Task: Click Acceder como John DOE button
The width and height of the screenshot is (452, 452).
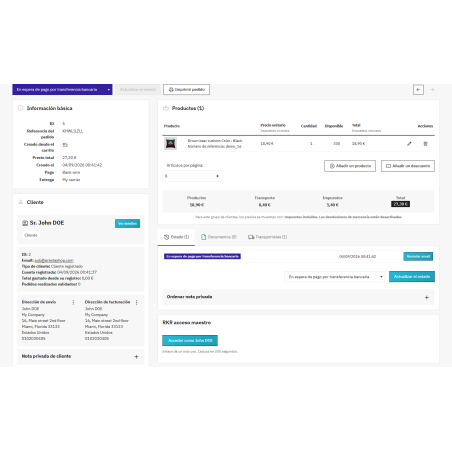Action: pyautogui.click(x=190, y=340)
